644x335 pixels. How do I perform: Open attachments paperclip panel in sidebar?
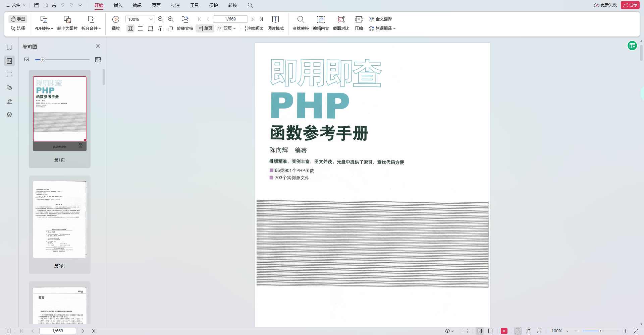click(x=9, y=88)
